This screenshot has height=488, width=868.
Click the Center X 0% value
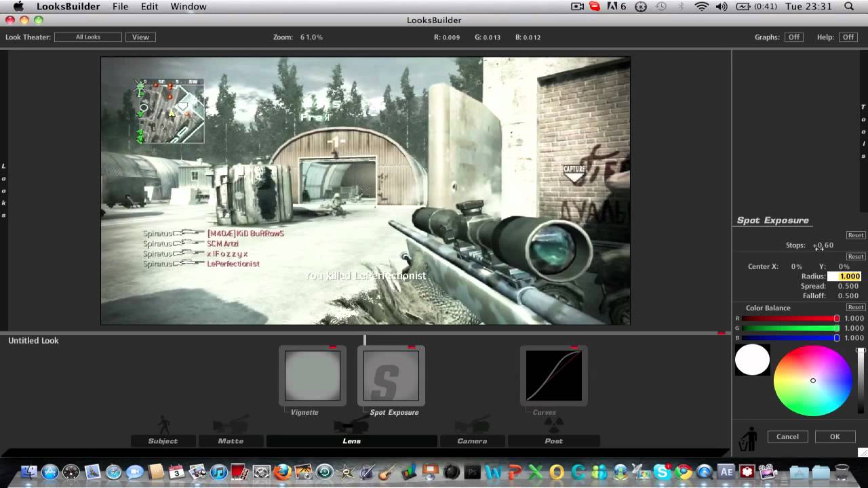(x=797, y=266)
